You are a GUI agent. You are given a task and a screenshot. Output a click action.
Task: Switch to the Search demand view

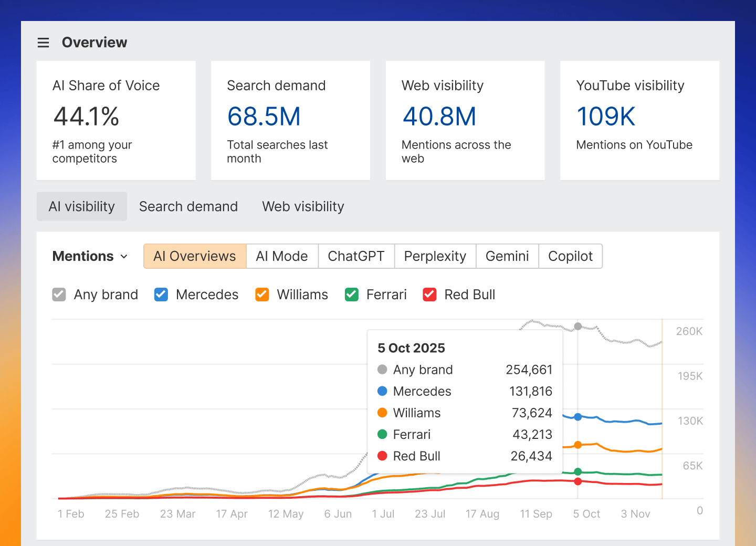click(188, 206)
